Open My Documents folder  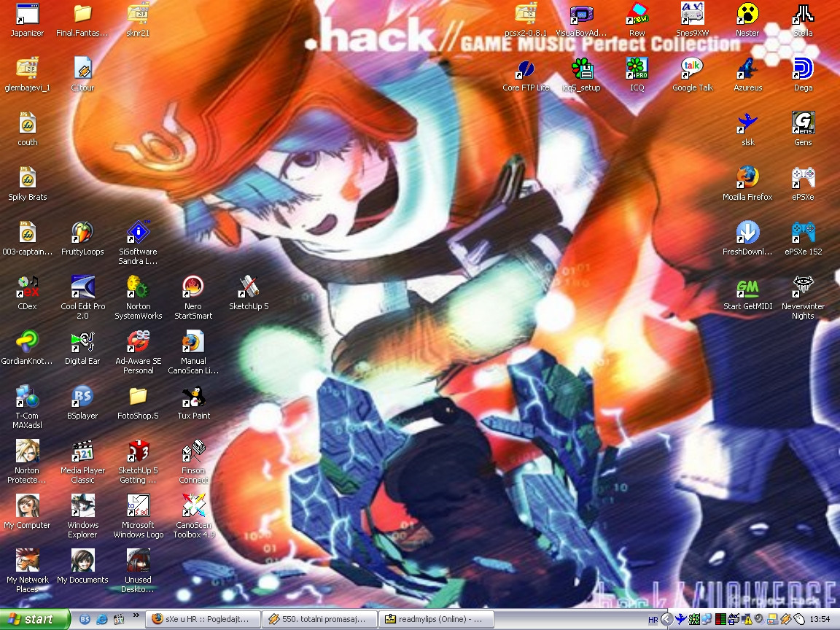[x=82, y=567]
